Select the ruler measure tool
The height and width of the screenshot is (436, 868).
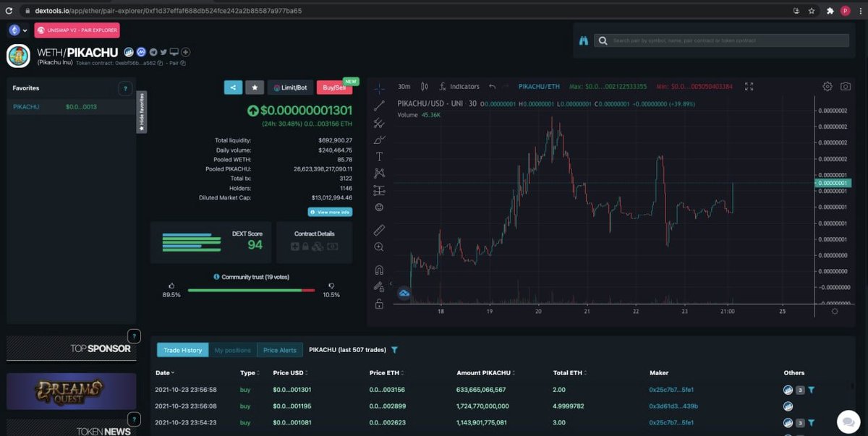tap(379, 230)
